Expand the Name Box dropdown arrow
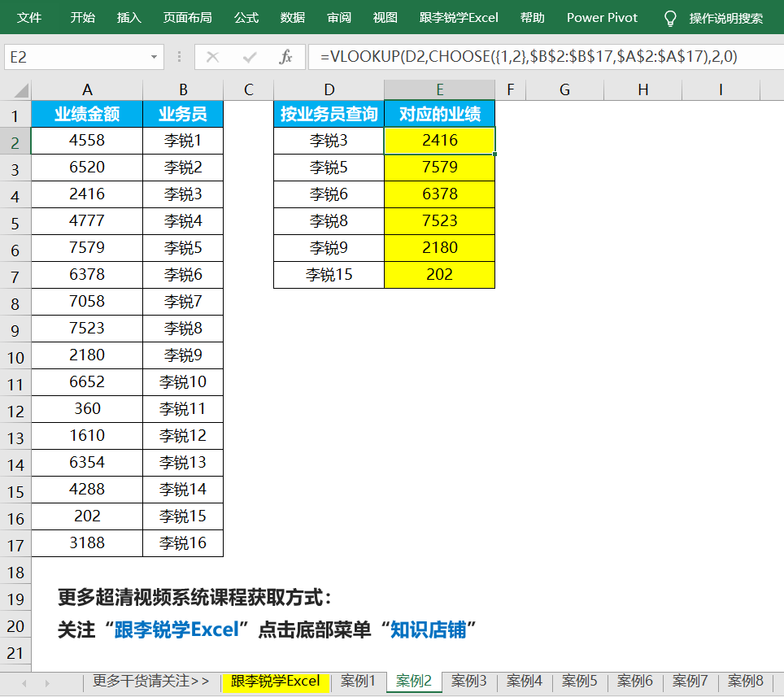Image resolution: width=784 pixels, height=697 pixels. [154, 57]
